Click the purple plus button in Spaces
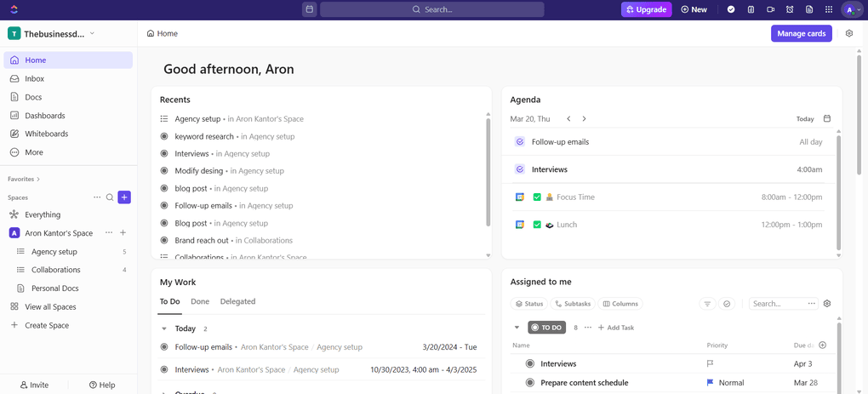 (x=124, y=197)
